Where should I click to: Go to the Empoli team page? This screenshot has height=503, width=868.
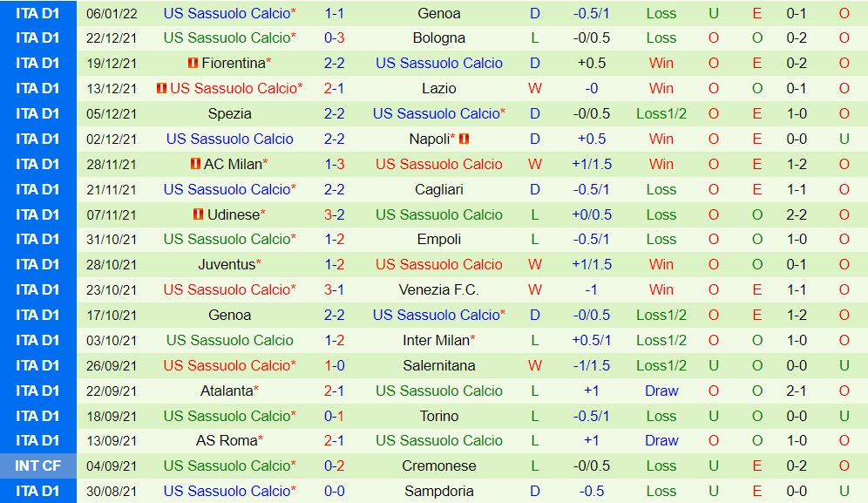(x=439, y=240)
